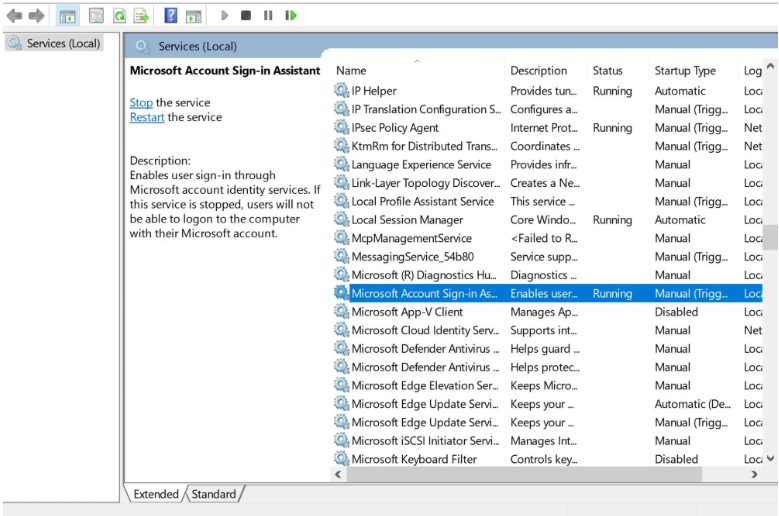The image size is (779, 516).
Task: Click the Refresh toolbar icon
Action: tap(119, 16)
